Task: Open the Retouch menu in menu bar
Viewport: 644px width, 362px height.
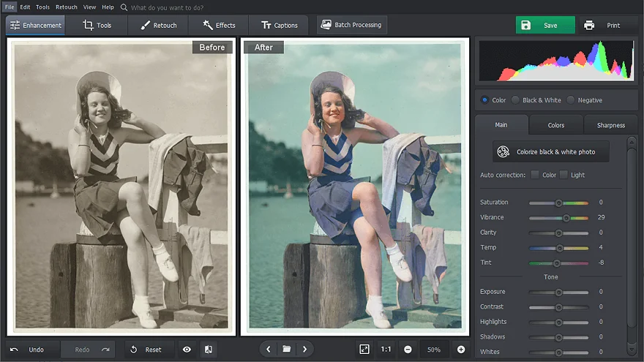Action: 67,7
